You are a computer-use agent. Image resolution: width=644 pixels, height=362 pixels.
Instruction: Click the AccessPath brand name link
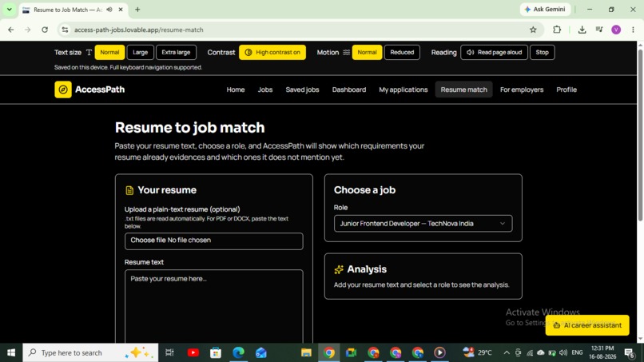click(100, 90)
